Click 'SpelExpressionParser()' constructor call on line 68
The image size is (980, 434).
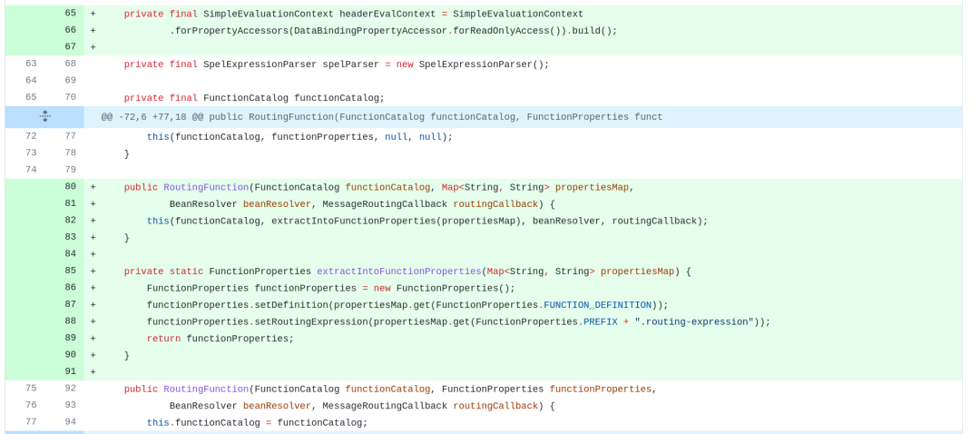(x=481, y=64)
